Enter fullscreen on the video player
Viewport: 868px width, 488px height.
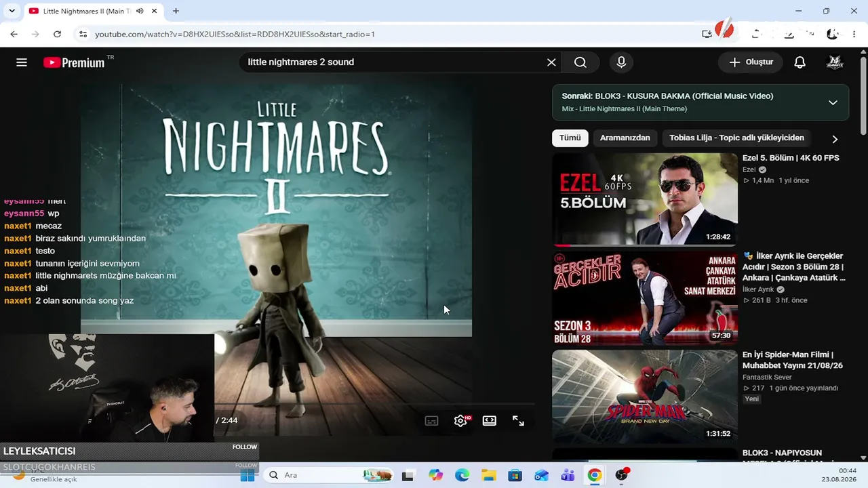[518, 421]
